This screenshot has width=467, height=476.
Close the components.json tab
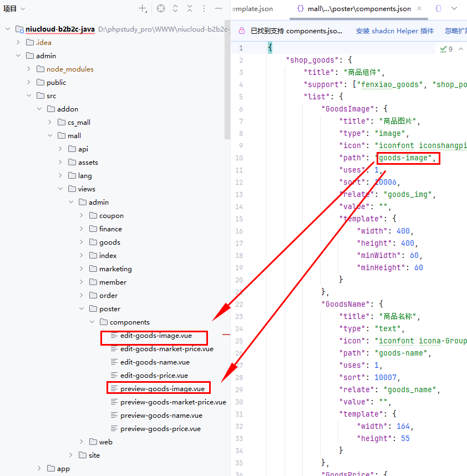pyautogui.click(x=420, y=9)
